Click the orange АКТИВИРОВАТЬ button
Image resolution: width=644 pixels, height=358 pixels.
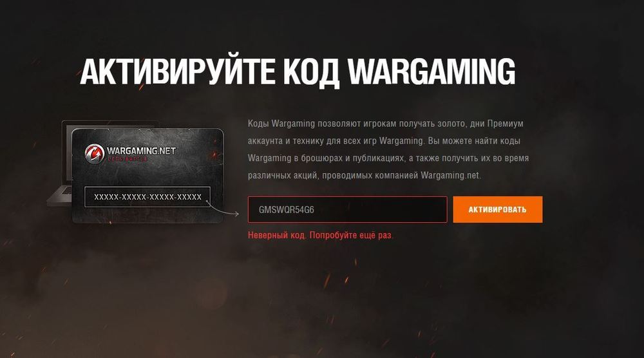pos(497,209)
